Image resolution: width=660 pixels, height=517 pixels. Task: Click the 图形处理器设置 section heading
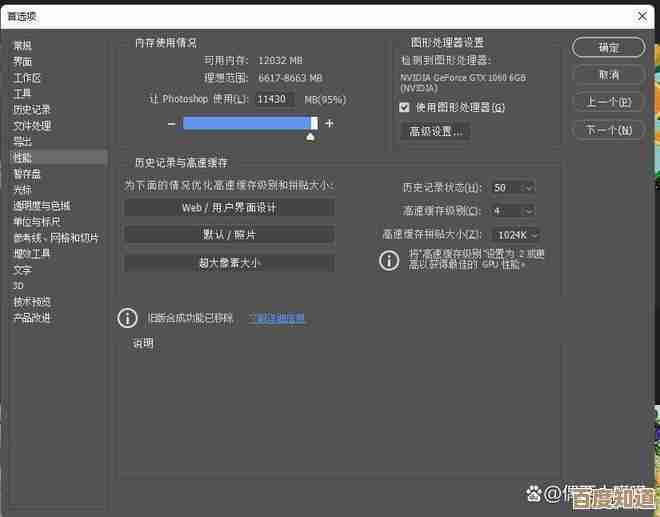447,42
